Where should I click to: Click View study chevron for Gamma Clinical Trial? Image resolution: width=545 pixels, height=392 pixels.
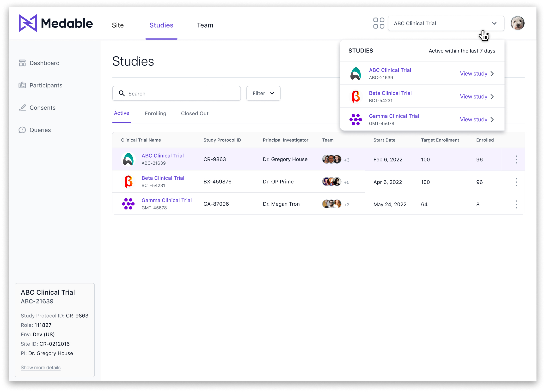pos(492,119)
